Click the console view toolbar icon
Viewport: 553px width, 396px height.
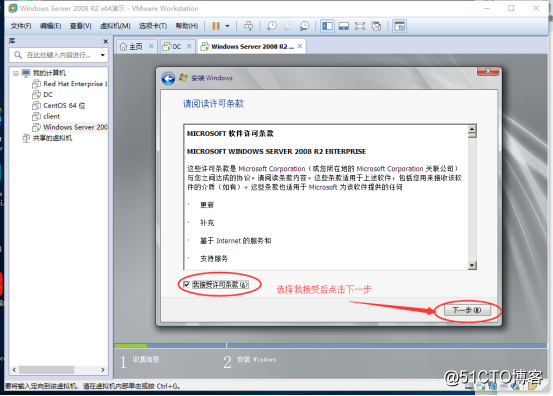point(399,26)
